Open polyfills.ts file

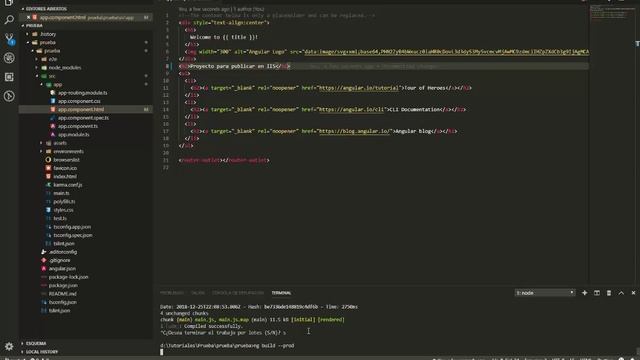[64, 202]
